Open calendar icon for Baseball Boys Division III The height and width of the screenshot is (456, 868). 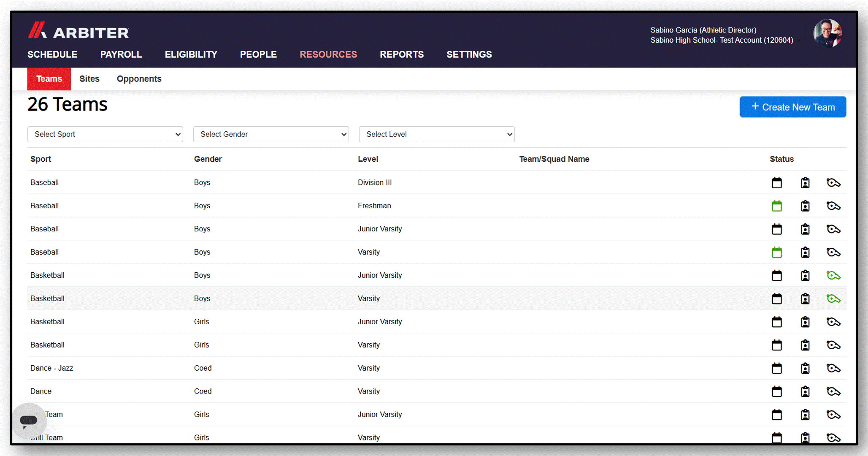(x=776, y=182)
